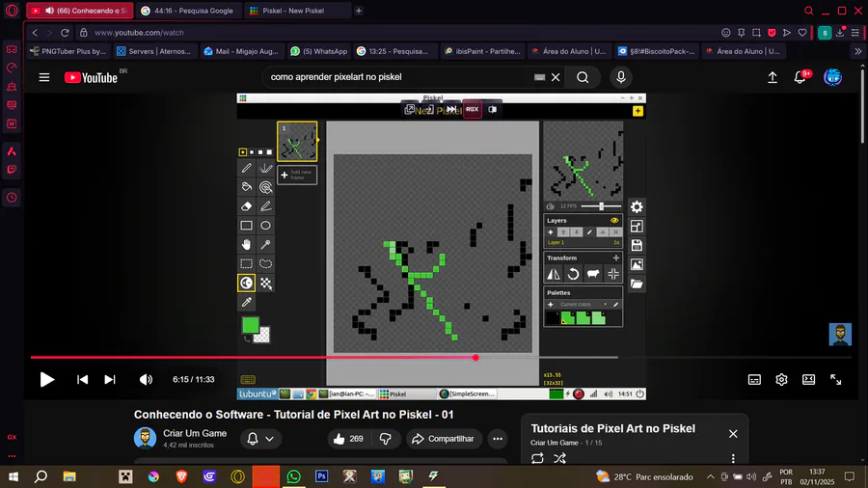The width and height of the screenshot is (868, 488).
Task: Open the Criar Um Game channel avatar
Action: click(x=145, y=438)
